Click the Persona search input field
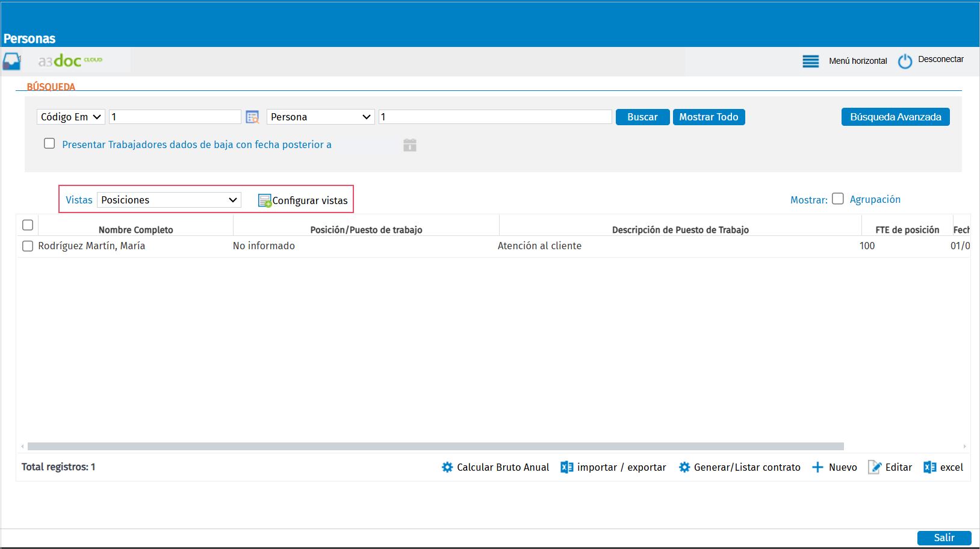Image resolution: width=980 pixels, height=549 pixels. pos(495,117)
